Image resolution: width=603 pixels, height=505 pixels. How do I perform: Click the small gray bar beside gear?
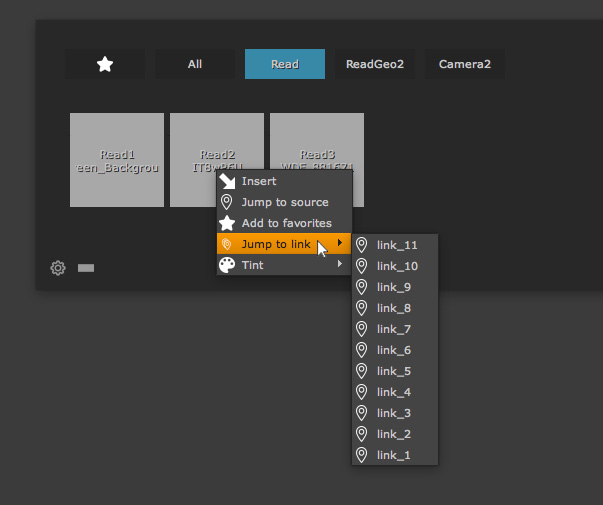click(86, 268)
